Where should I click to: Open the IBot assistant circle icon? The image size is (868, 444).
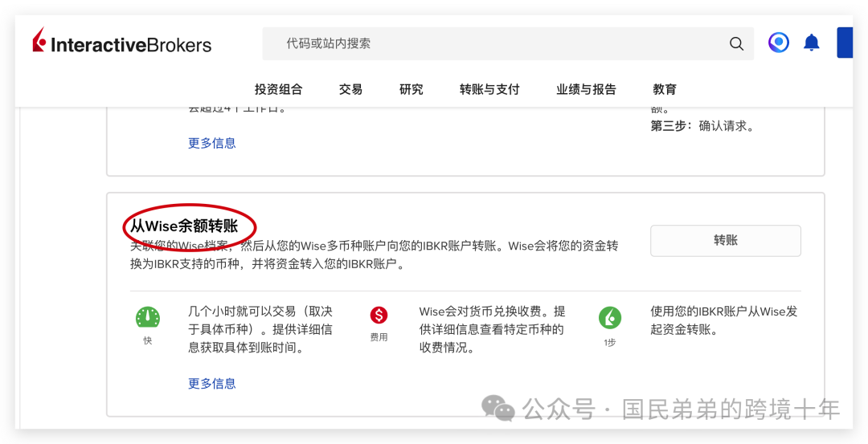pos(778,43)
